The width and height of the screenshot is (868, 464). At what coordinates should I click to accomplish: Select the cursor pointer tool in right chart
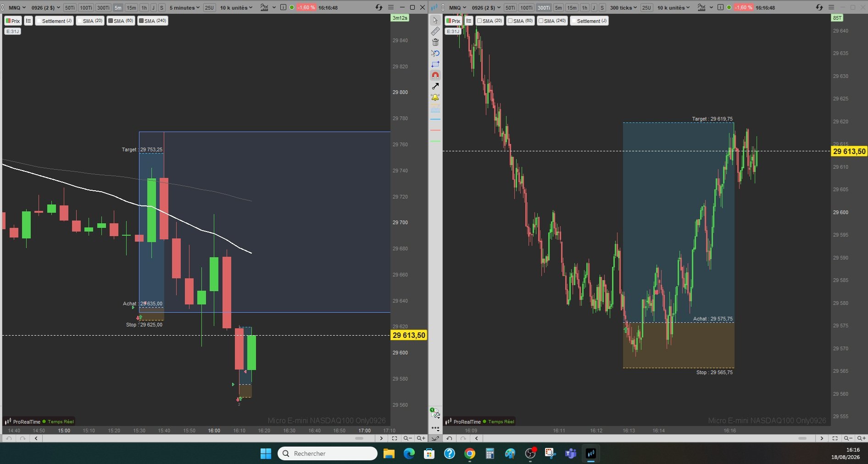coord(435,20)
